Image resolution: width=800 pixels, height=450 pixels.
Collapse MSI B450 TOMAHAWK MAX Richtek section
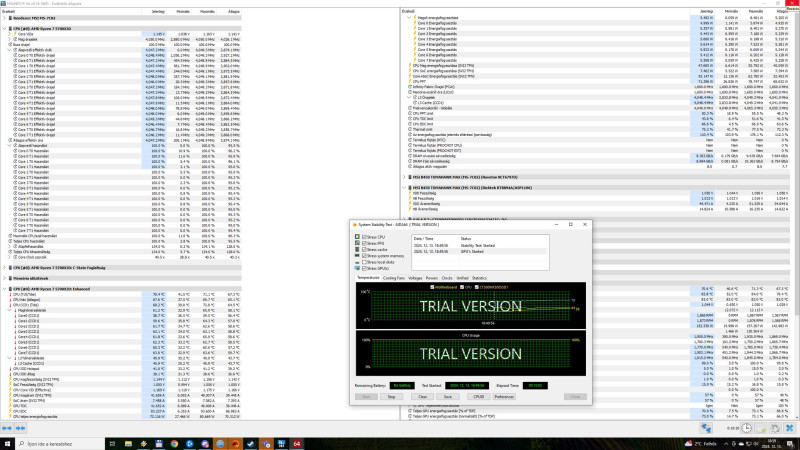(404, 188)
